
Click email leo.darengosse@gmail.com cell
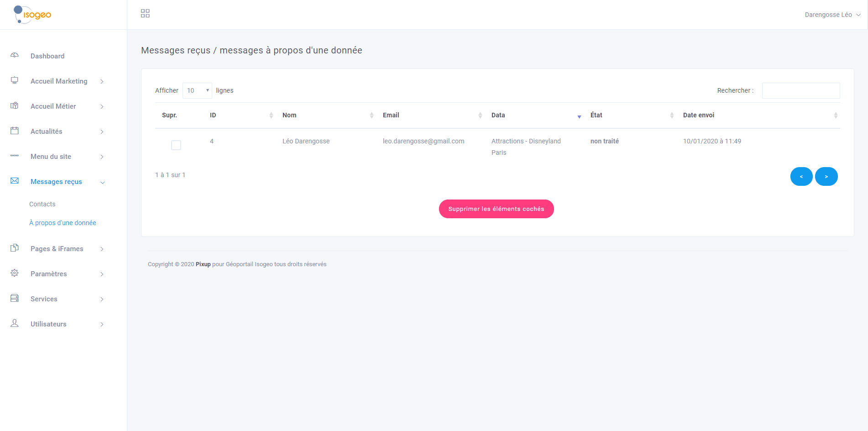coord(424,141)
